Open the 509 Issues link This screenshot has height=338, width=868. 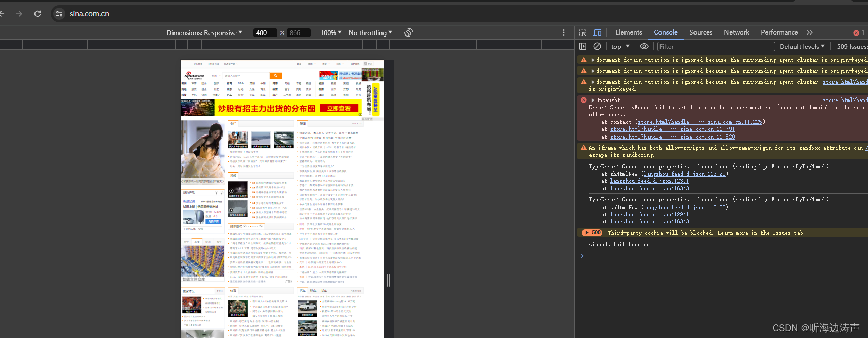point(852,46)
